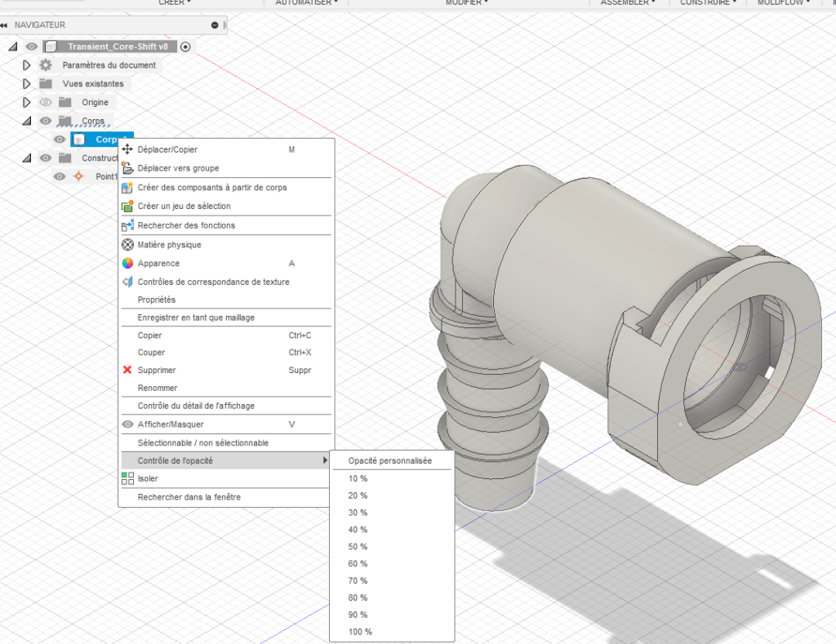Select the Déplacer/Copier move icon
This screenshot has height=644, width=836.
[x=127, y=149]
